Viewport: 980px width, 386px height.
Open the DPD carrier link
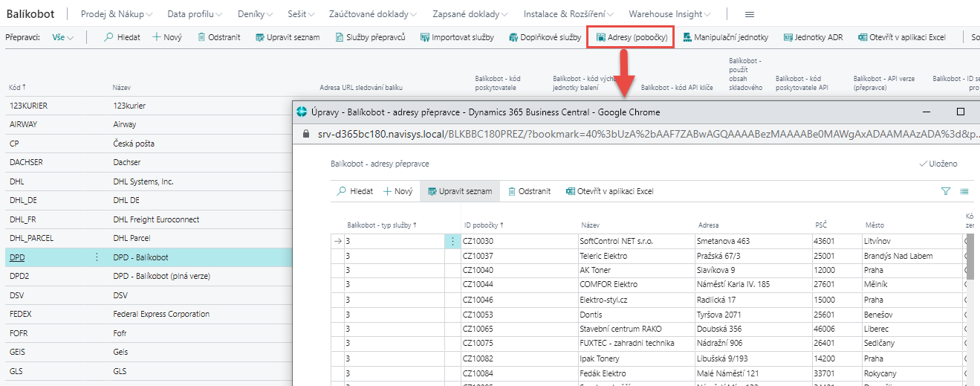click(16, 257)
